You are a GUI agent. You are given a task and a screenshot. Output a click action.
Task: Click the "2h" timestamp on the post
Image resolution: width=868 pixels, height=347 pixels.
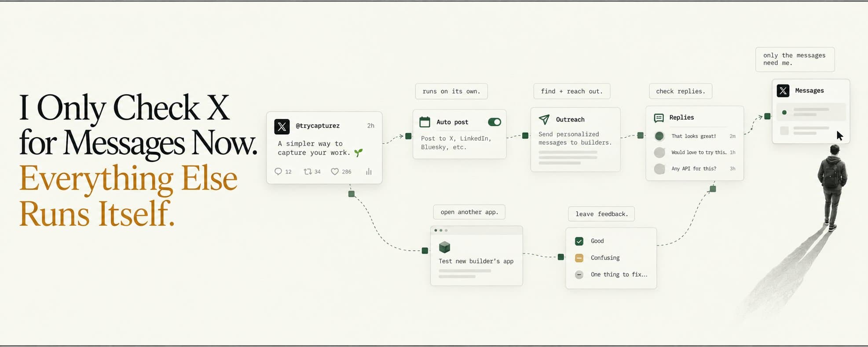tap(371, 126)
